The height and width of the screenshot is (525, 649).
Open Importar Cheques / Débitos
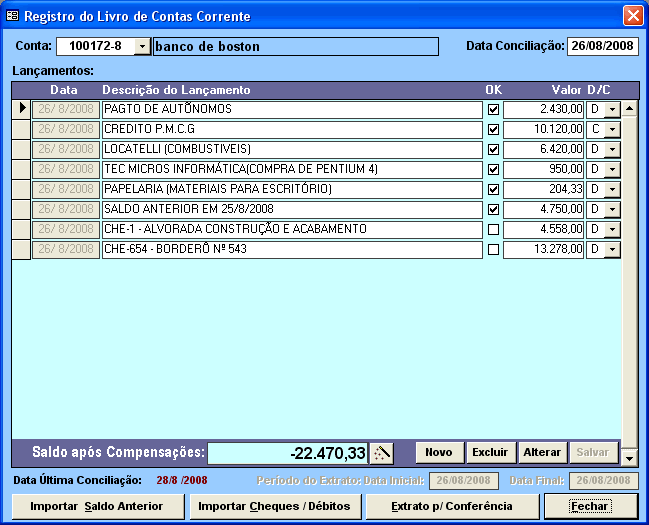pyautogui.click(x=274, y=506)
